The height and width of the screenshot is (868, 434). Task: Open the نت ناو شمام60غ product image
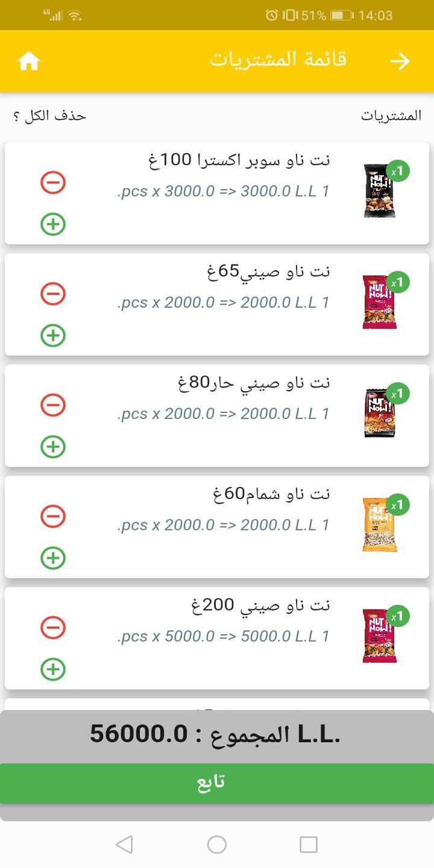(380, 524)
